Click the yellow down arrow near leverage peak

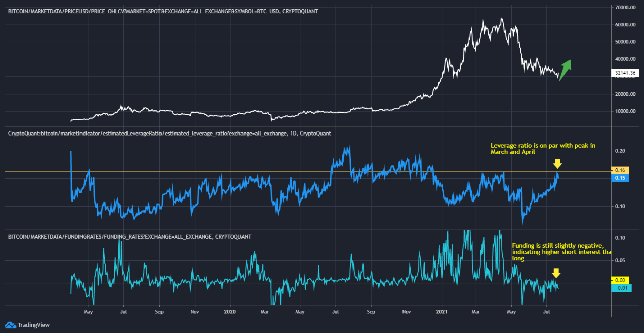558,163
